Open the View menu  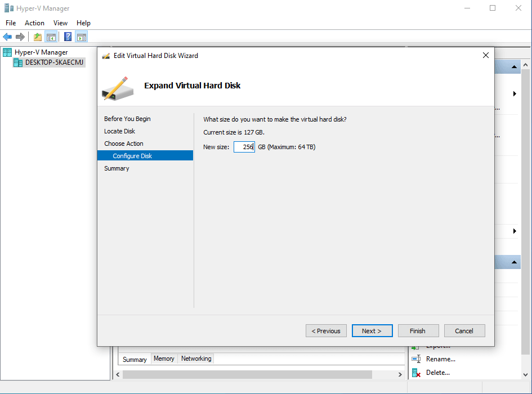click(60, 23)
